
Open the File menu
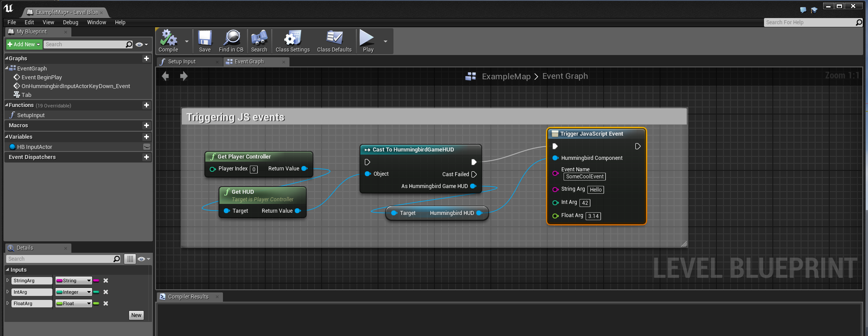(x=12, y=22)
